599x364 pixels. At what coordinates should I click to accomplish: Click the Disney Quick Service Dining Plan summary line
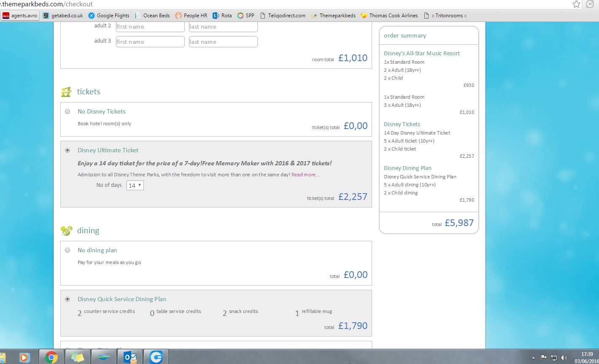pos(420,177)
